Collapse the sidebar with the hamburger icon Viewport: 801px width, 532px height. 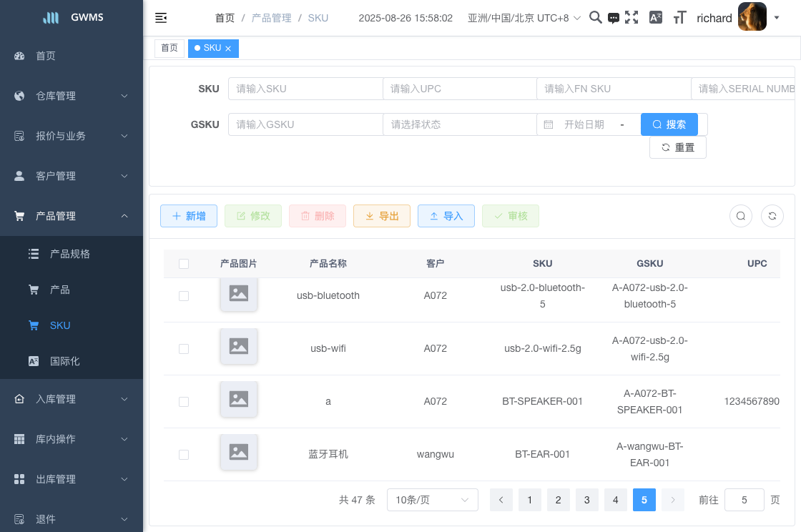(161, 18)
